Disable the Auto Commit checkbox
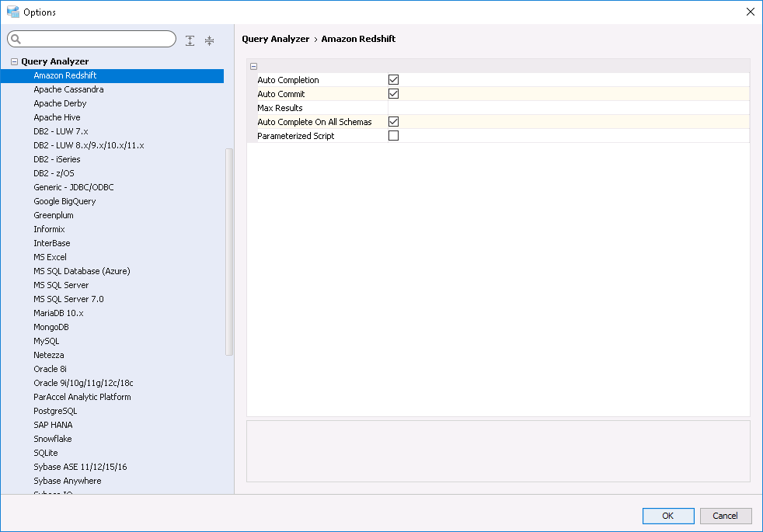The width and height of the screenshot is (763, 532). point(393,94)
